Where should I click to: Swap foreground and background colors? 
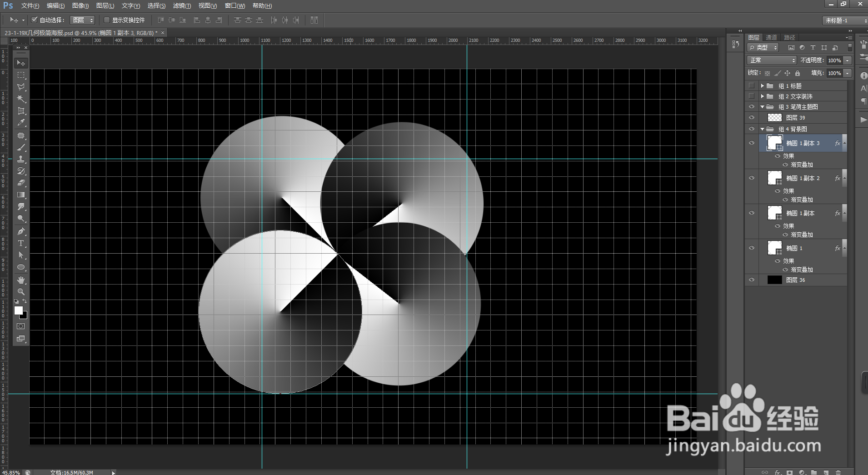click(25, 301)
